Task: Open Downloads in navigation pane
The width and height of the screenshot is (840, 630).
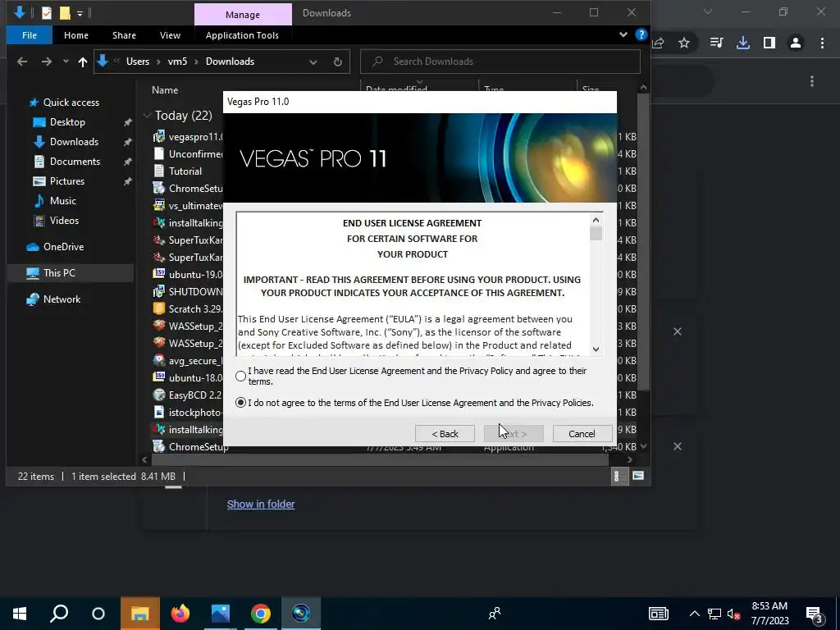Action: tap(74, 141)
